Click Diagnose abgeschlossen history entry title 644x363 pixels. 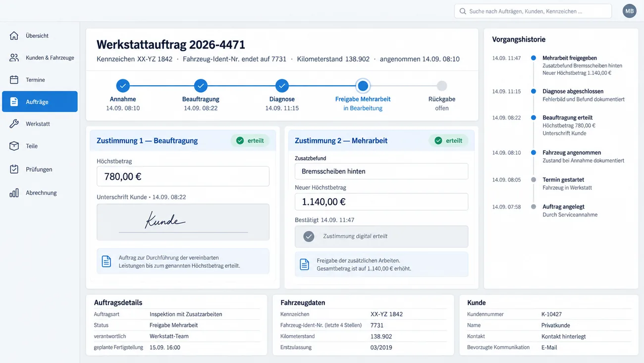573,91
